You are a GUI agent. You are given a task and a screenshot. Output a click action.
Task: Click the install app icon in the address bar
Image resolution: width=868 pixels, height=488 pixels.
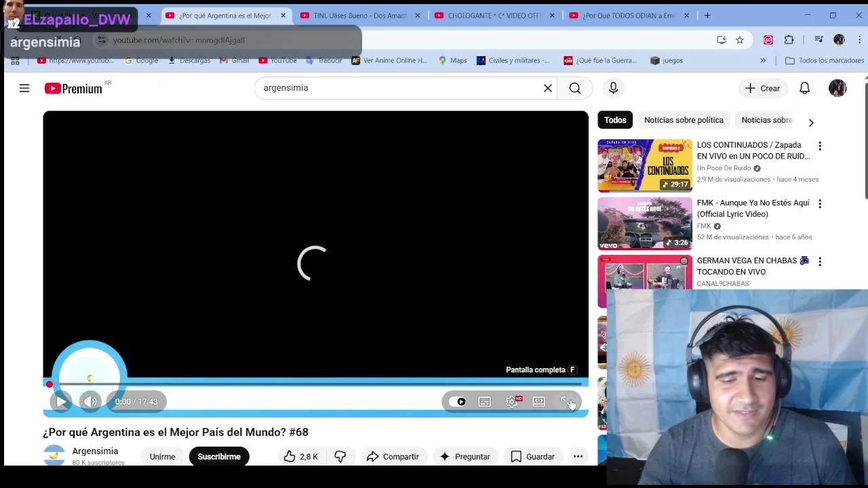point(722,40)
